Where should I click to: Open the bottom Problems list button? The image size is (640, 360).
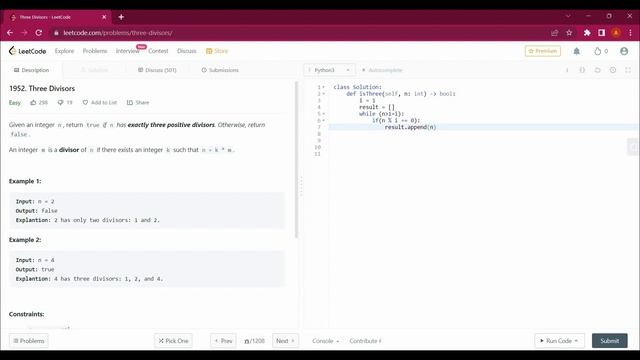(29, 341)
